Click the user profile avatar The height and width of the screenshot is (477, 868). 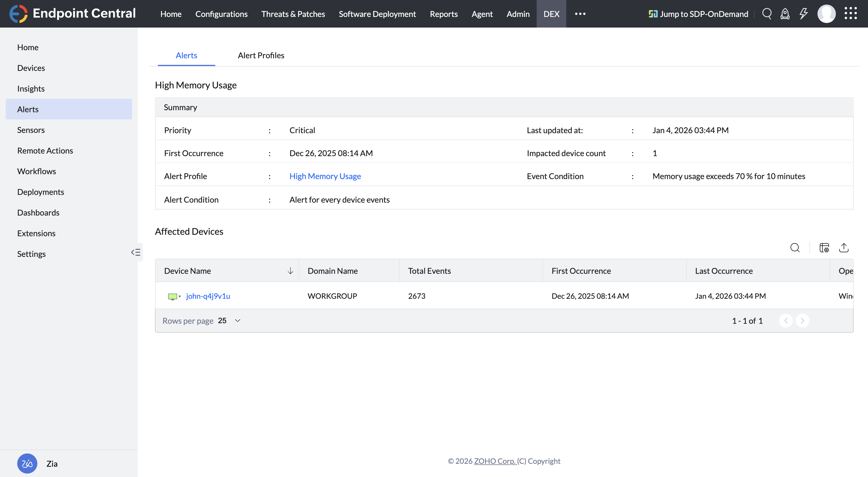coord(826,14)
